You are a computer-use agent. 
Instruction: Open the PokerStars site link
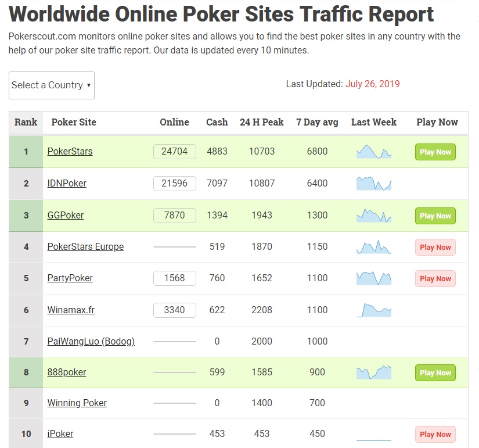point(70,152)
